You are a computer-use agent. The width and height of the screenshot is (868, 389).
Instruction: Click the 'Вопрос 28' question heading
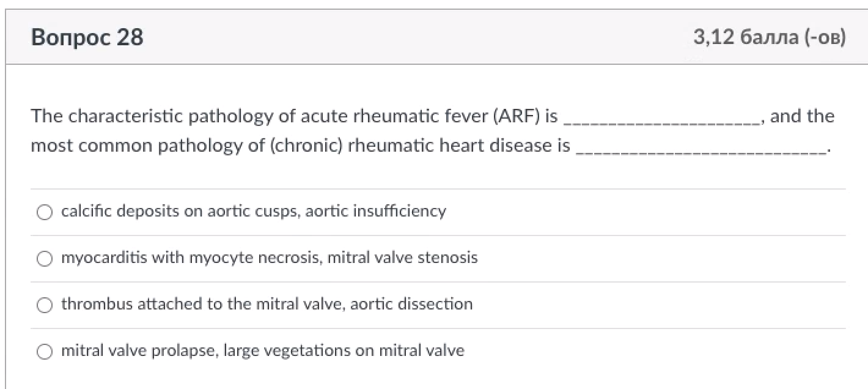[87, 38]
